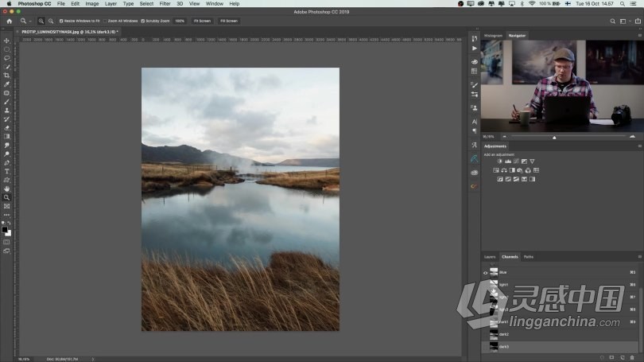This screenshot has height=362, width=644.
Task: Create new channel icon
Action: pyautogui.click(x=623, y=358)
